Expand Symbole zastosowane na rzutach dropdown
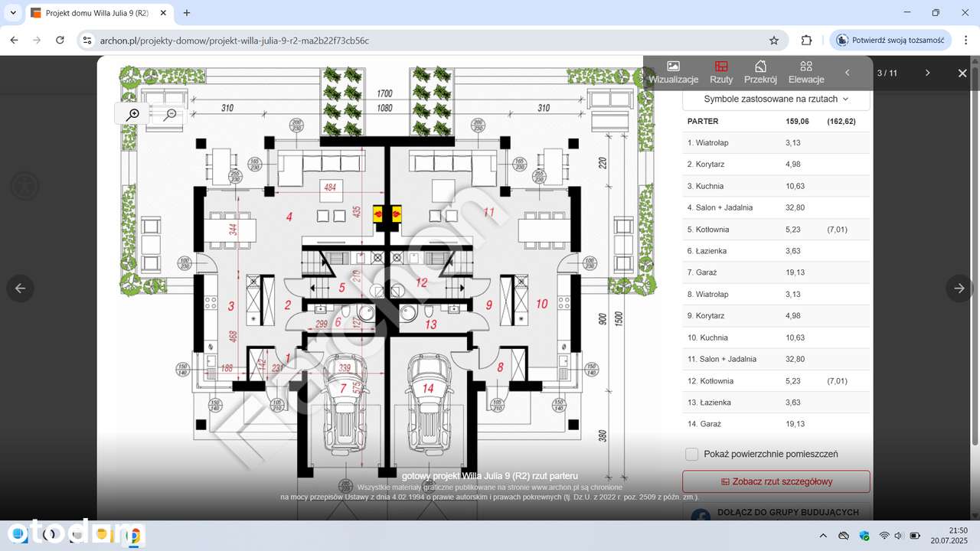Screen dimensions: 980x551 coord(776,99)
